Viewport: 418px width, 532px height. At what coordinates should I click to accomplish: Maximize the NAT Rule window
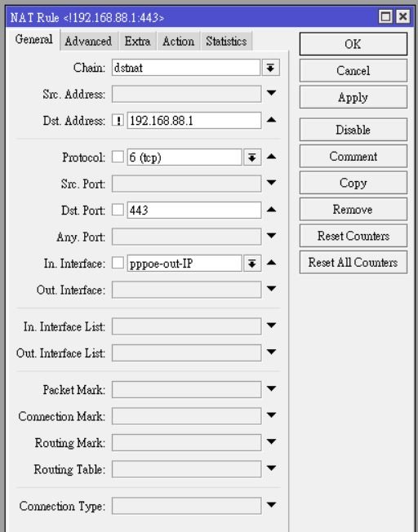tap(385, 16)
